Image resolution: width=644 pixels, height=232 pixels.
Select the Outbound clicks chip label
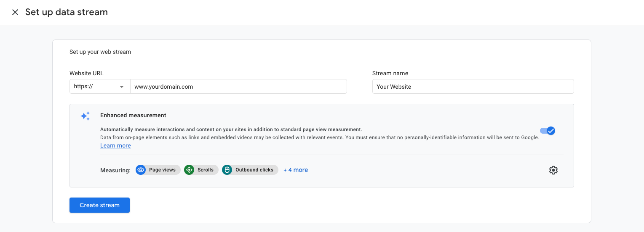click(254, 170)
